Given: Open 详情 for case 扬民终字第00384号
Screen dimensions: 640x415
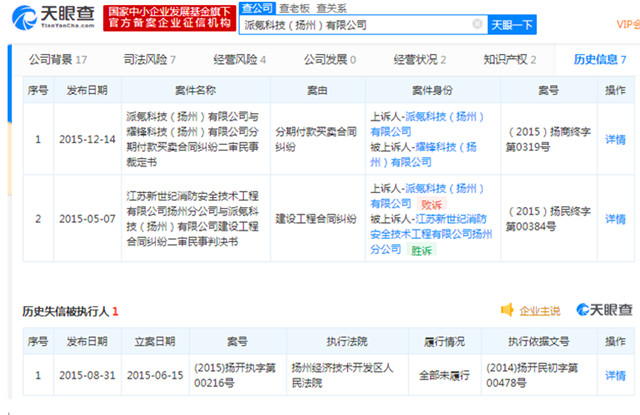Looking at the screenshot, I should (615, 219).
